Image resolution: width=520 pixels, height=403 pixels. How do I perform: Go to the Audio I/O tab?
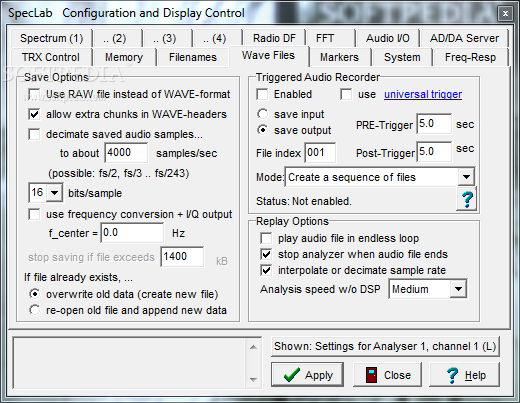click(x=388, y=38)
